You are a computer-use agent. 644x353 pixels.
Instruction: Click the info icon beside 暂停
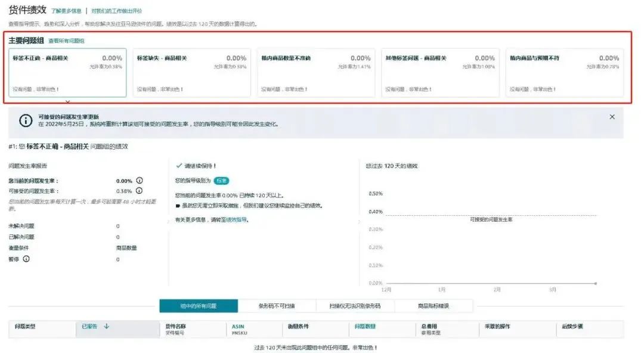tap(27, 259)
